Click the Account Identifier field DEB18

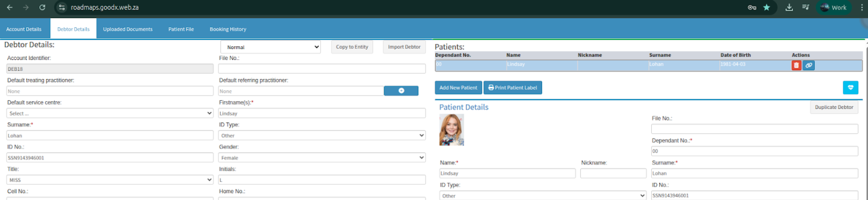(x=110, y=69)
